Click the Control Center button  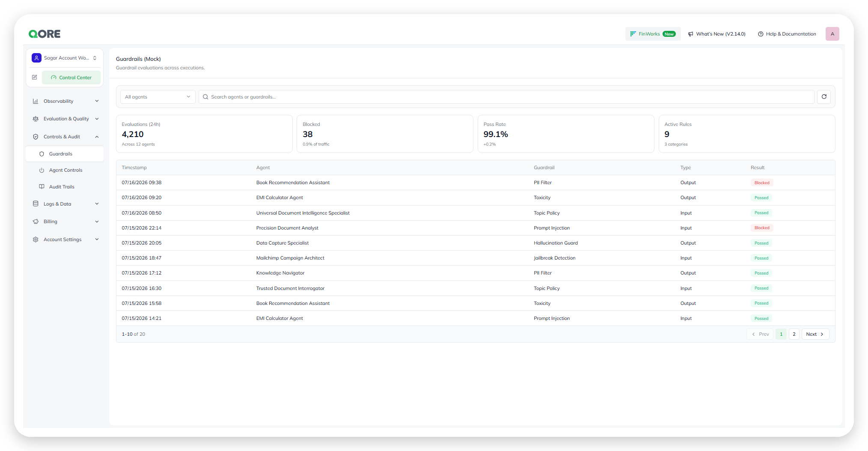[x=71, y=78]
